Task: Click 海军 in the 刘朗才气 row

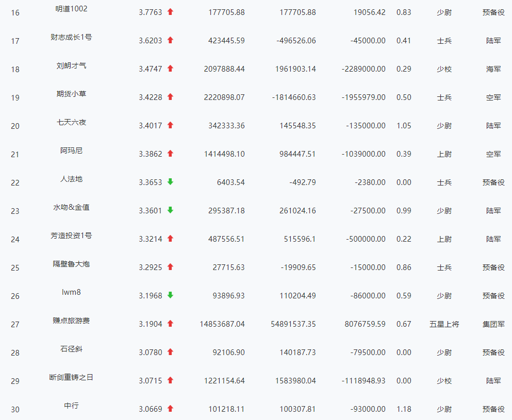Action: tap(493, 69)
